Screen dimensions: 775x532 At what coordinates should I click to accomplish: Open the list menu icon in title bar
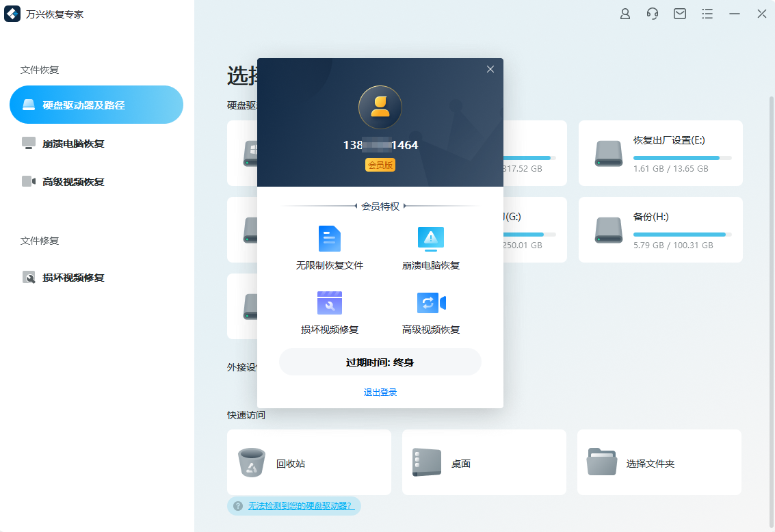707,14
